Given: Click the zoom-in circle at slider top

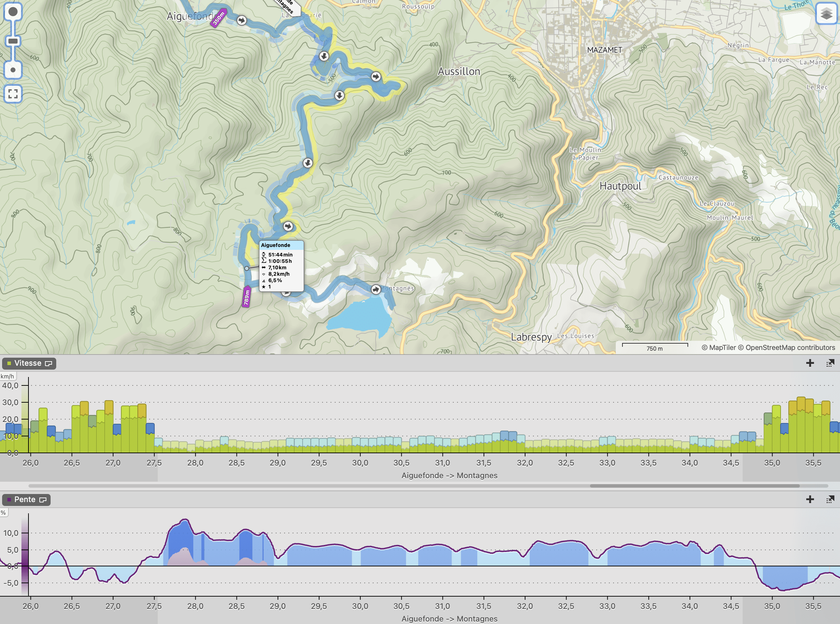Looking at the screenshot, I should [13, 12].
